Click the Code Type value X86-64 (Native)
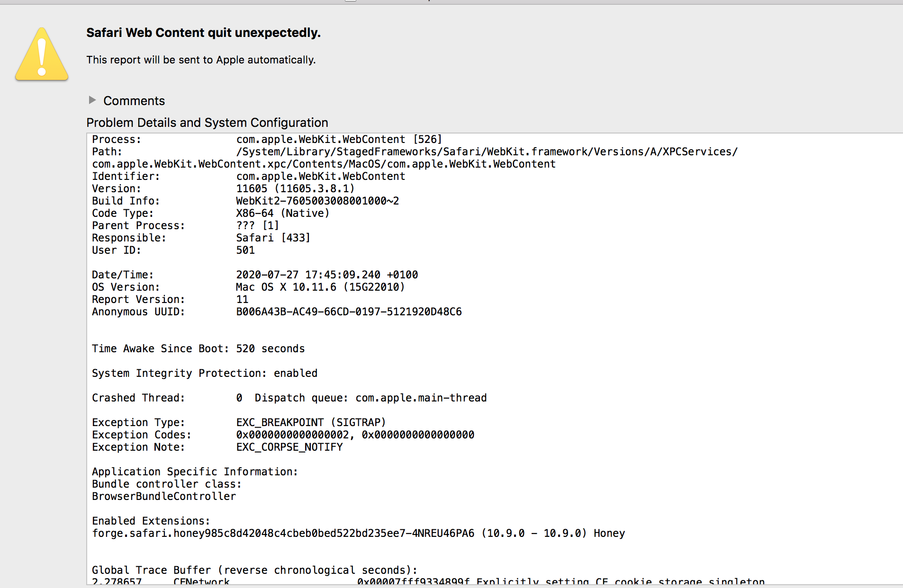The image size is (903, 588). (282, 213)
